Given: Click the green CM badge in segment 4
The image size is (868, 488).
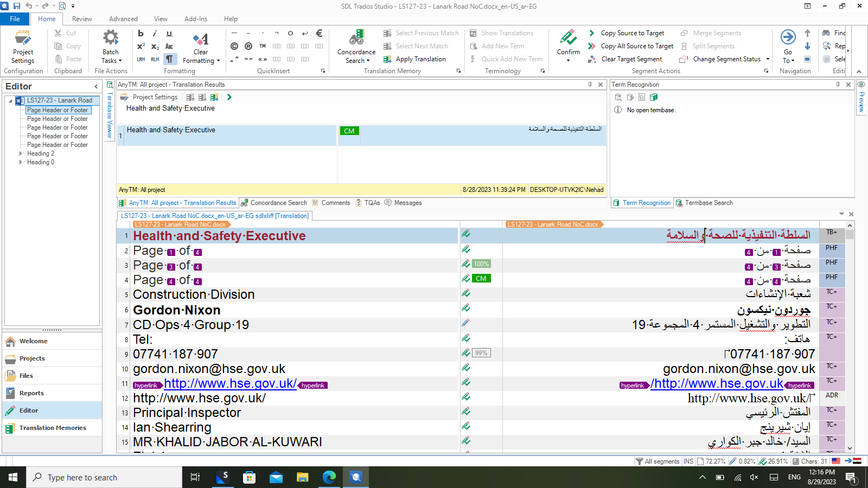Looking at the screenshot, I should click(x=481, y=279).
